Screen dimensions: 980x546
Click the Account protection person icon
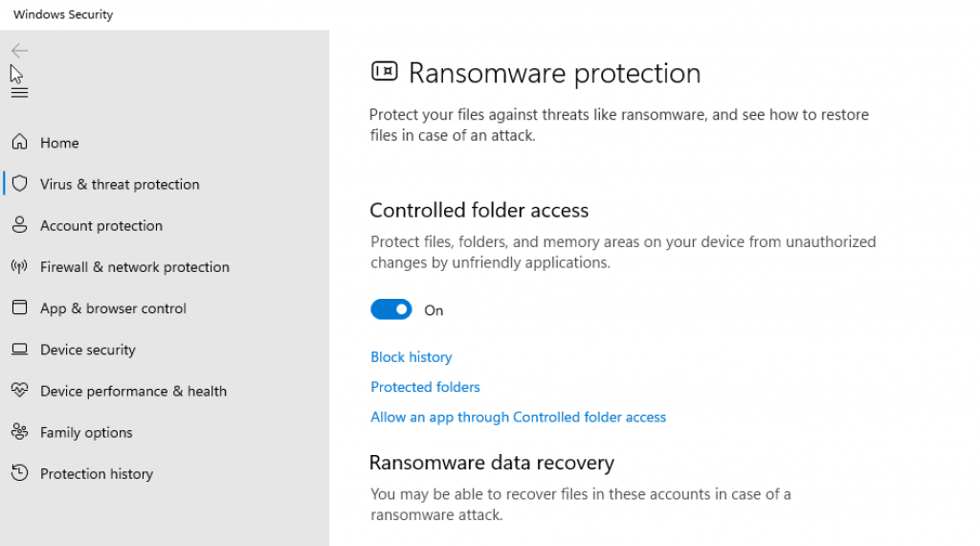pyautogui.click(x=19, y=225)
